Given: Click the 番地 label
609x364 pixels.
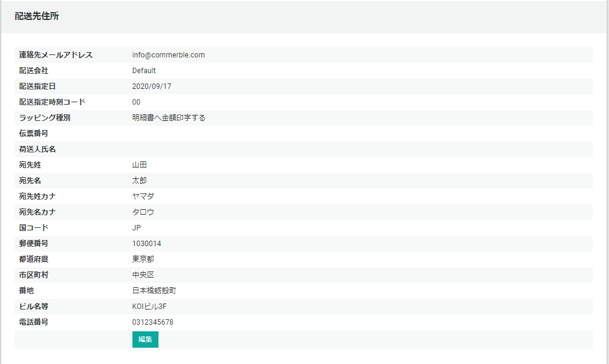Looking at the screenshot, I should coord(27,291).
